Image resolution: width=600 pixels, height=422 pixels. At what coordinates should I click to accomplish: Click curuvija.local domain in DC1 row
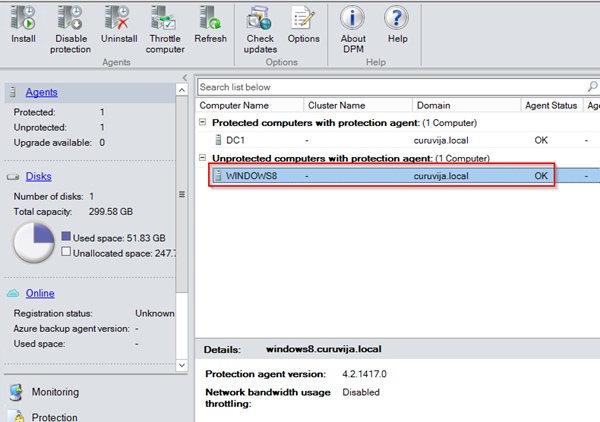pos(441,140)
